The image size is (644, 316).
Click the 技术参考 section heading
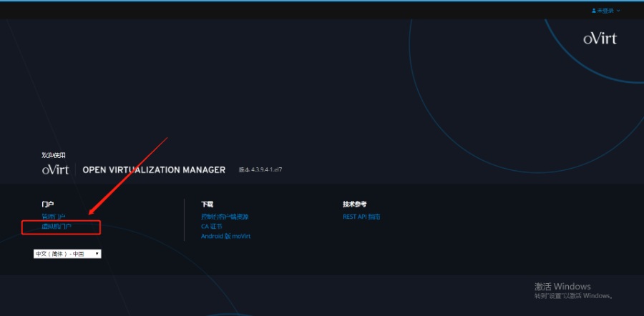[354, 204]
